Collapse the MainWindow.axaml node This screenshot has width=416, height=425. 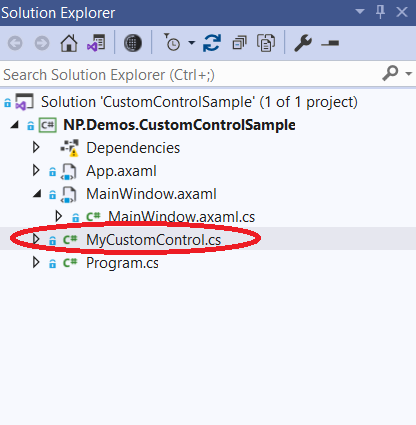pos(37,193)
